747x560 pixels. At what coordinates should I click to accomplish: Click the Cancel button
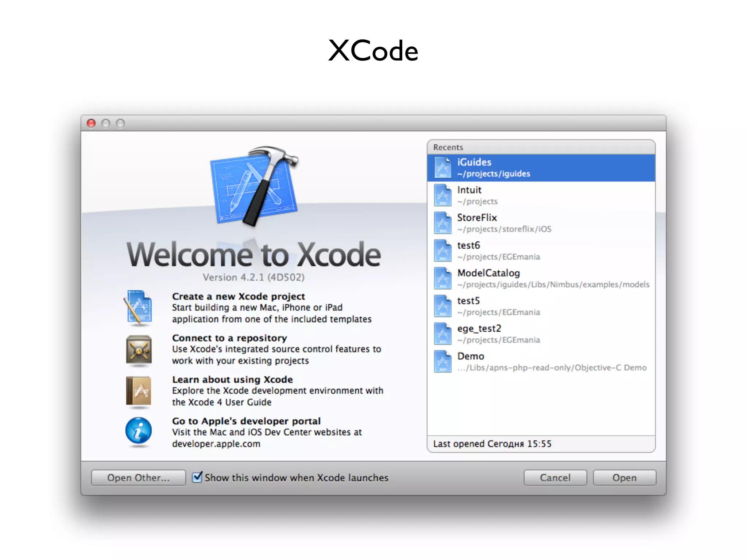[x=555, y=478]
